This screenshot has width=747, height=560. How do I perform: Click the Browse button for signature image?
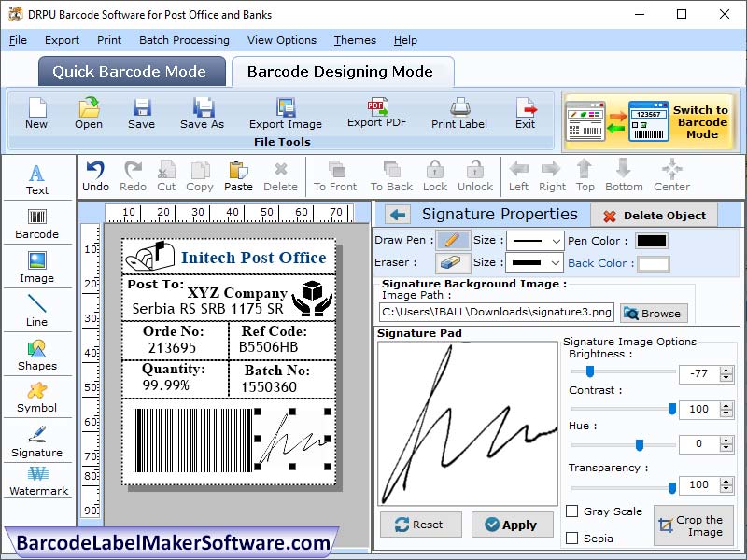[x=653, y=313]
